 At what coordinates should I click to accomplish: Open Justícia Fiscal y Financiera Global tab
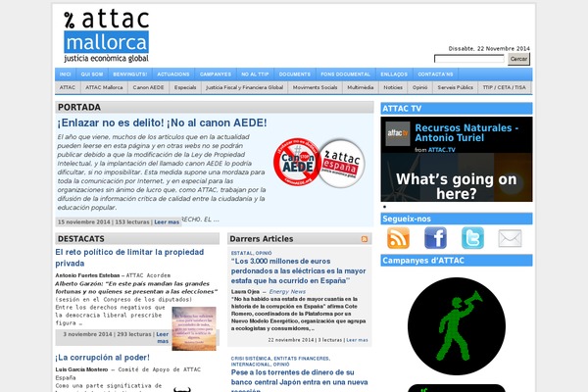[x=244, y=87]
